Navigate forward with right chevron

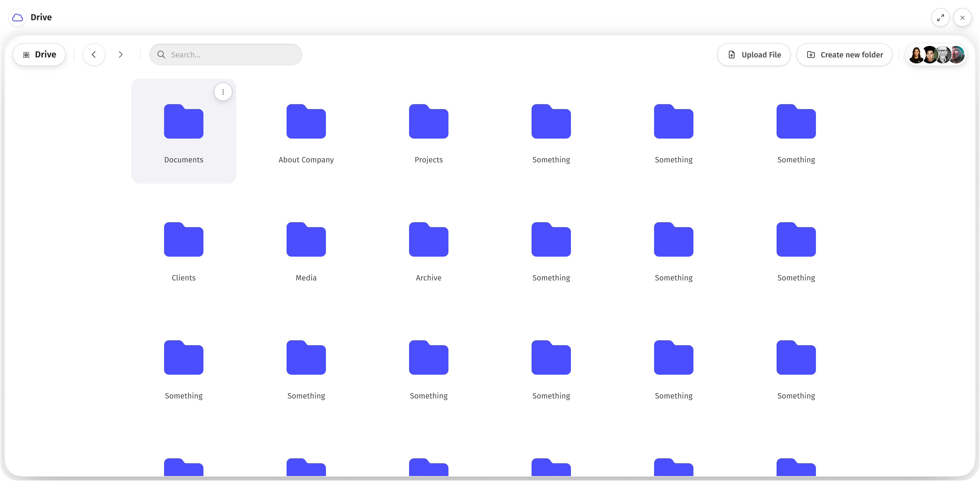click(121, 55)
